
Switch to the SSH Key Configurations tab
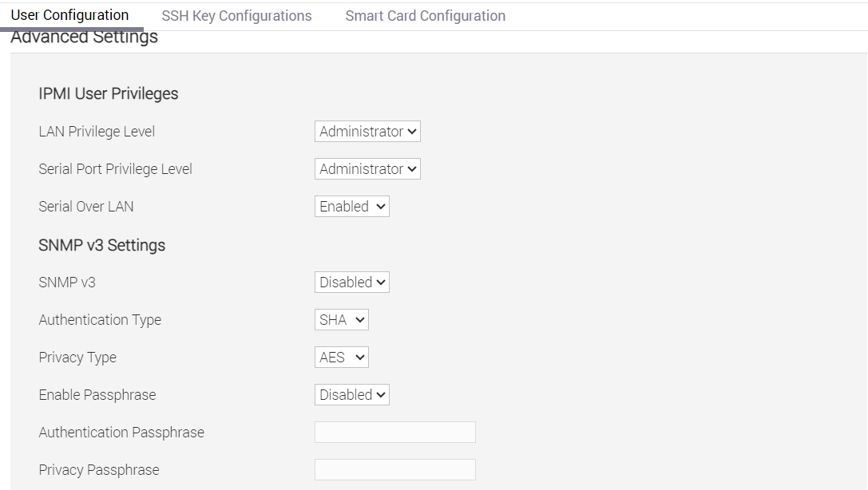pyautogui.click(x=236, y=15)
